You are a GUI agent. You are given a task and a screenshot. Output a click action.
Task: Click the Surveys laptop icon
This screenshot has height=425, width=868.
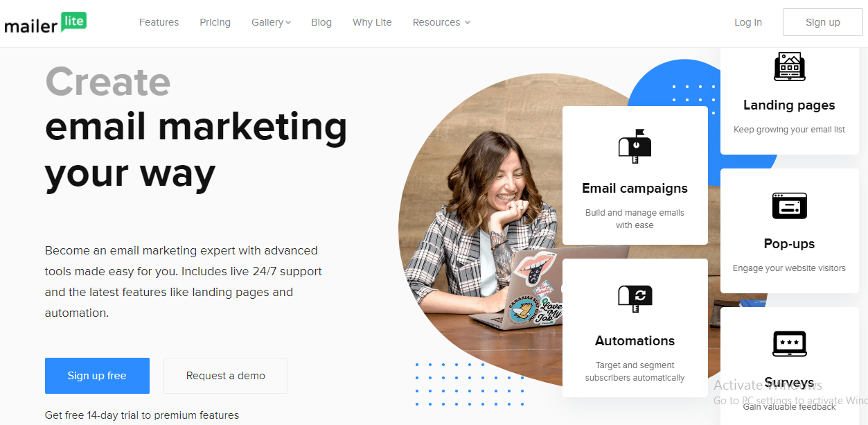click(789, 344)
